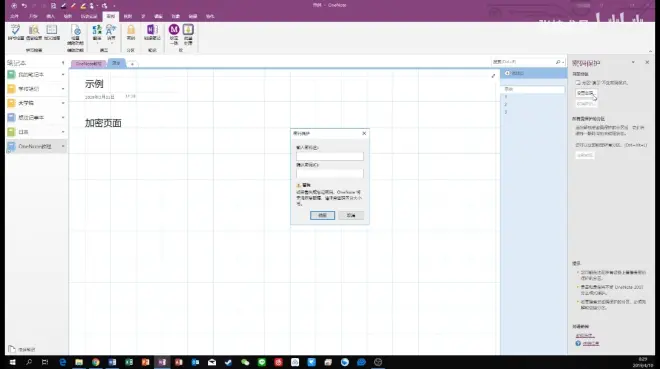660x369 pixels.
Task: Click the Spelling check icon in ribbon
Action: [16, 32]
